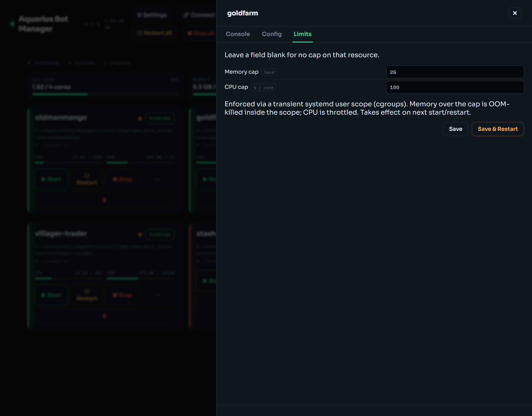
Task: Select the Limits tab
Action: 302,34
